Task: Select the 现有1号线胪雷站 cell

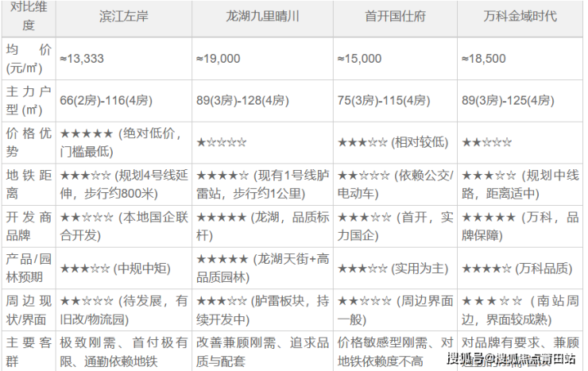Action: click(262, 184)
